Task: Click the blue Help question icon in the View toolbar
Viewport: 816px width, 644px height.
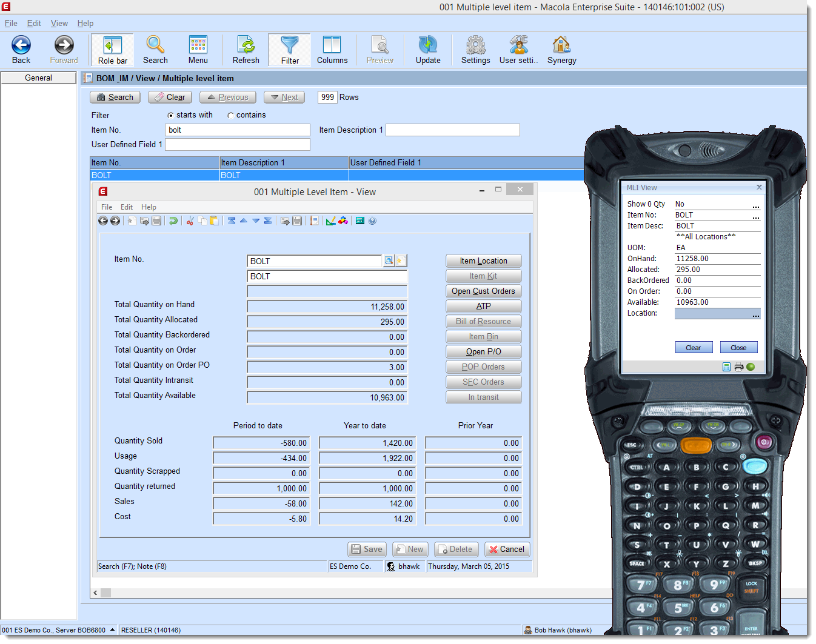Action: pos(372,221)
